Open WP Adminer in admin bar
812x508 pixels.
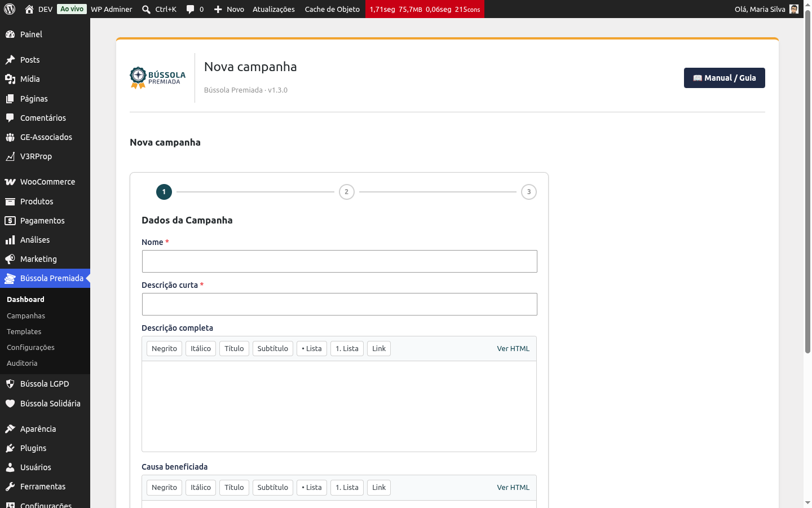pyautogui.click(x=112, y=9)
